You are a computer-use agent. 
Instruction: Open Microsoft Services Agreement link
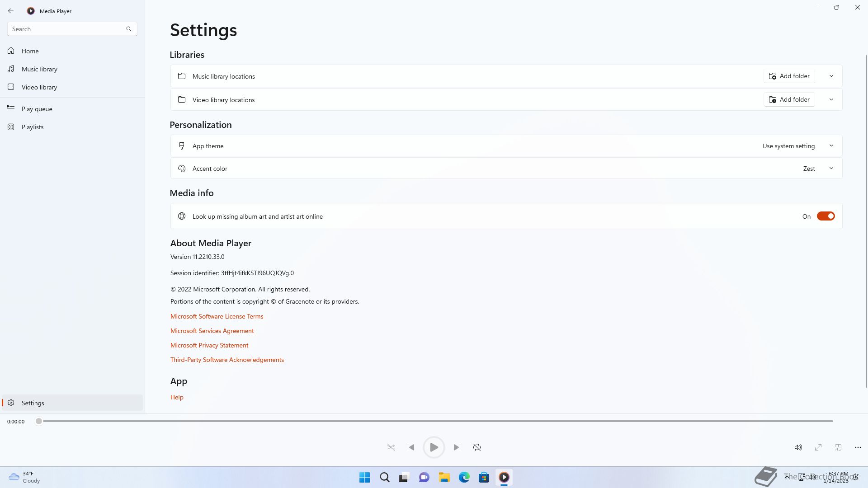click(212, 331)
